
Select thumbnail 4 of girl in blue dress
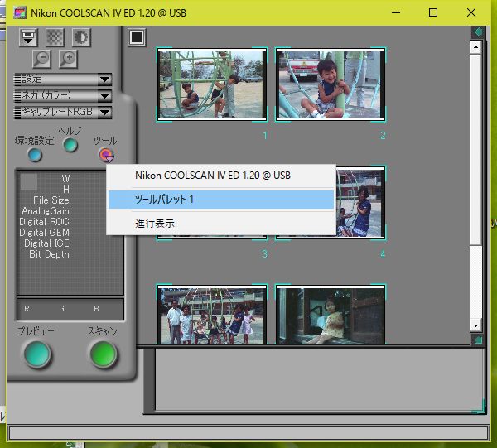point(360,203)
